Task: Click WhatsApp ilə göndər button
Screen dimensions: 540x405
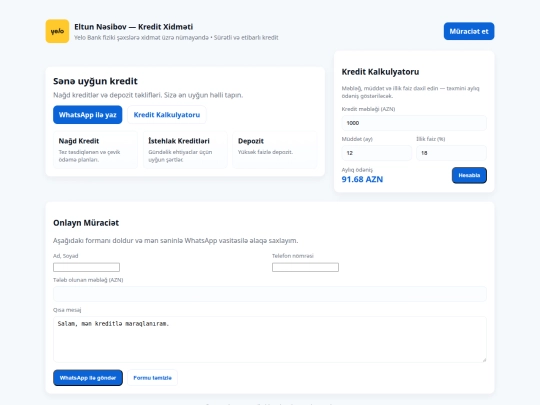Action: (88, 378)
